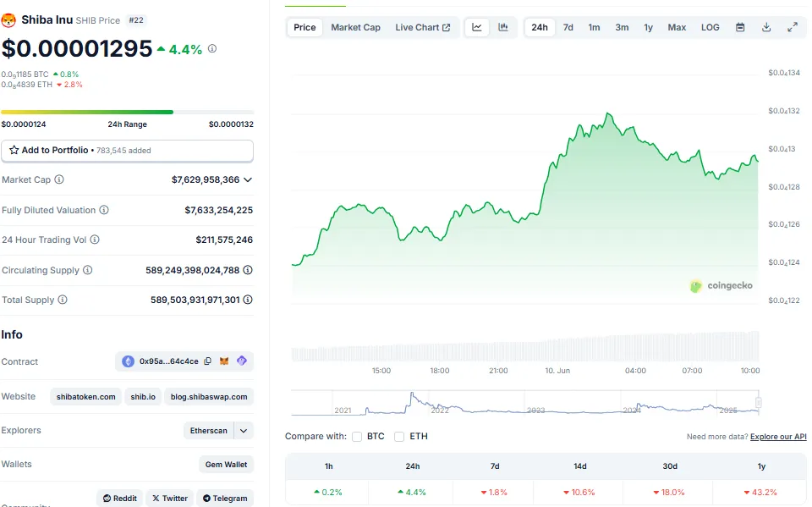Select the 7d time range
812x507 pixels.
click(568, 27)
